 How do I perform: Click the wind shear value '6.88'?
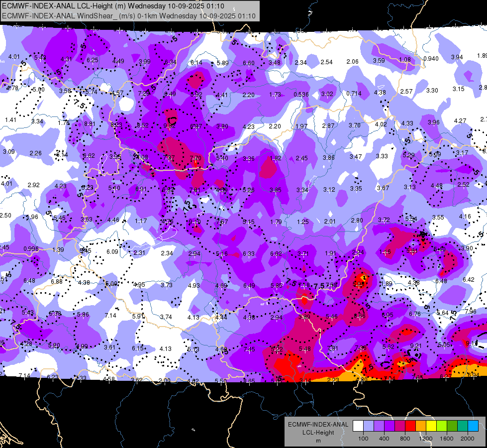pos(57,282)
